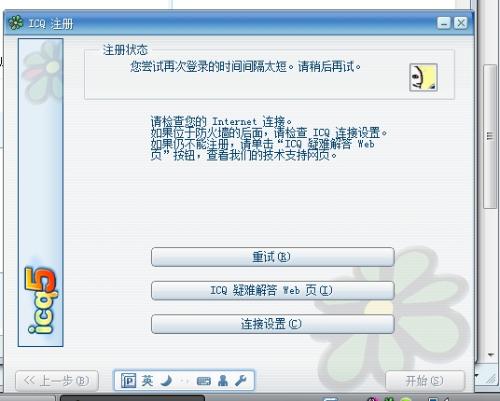Toggle the half-moon width icon on IME bar
This screenshot has width=500, height=401.
166,380
